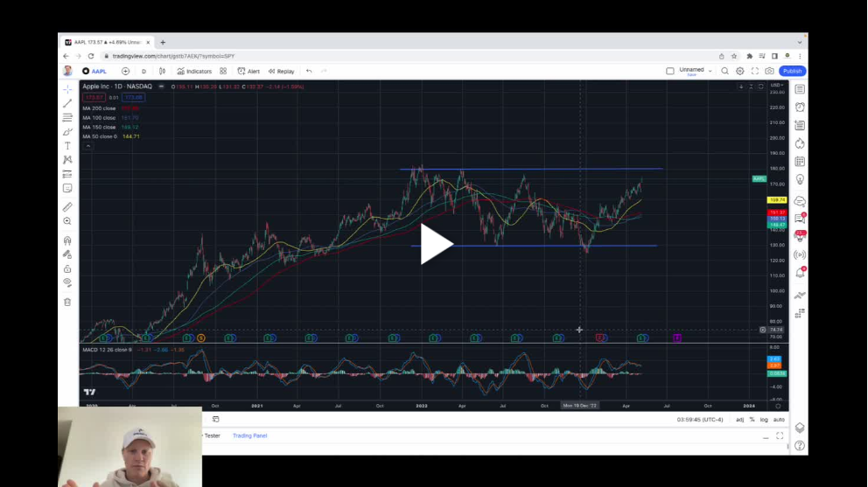This screenshot has height=487, width=868.
Task: Take a chart snapshot with the camera
Action: pos(769,71)
